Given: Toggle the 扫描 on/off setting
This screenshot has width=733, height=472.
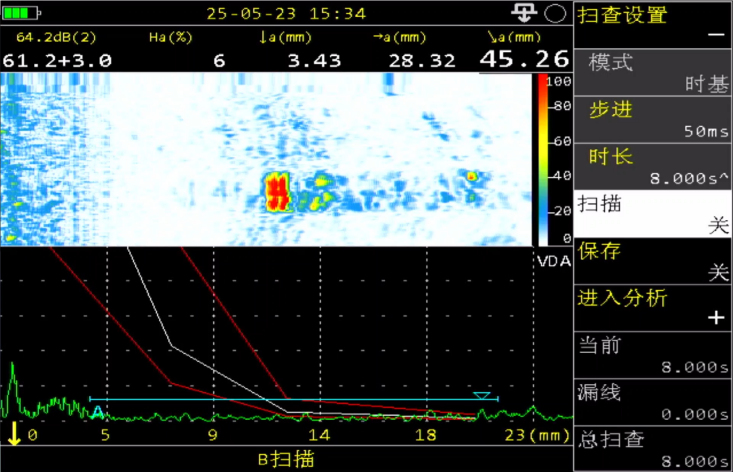Looking at the screenshot, I should click(654, 214).
